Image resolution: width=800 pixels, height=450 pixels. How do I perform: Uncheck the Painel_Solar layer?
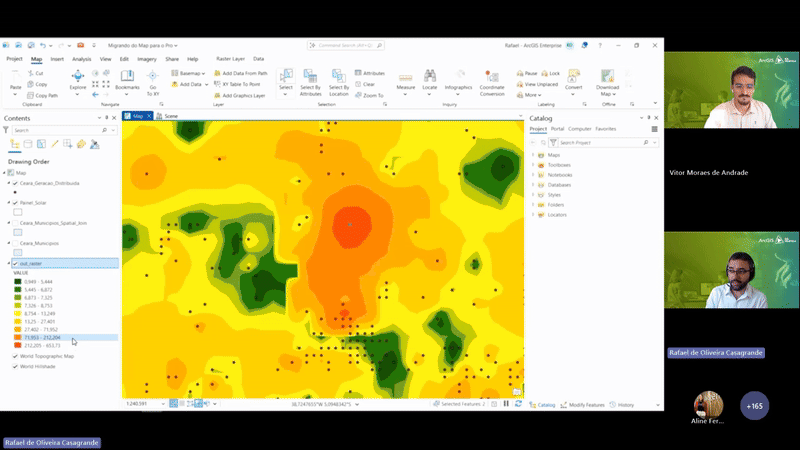(x=15, y=203)
